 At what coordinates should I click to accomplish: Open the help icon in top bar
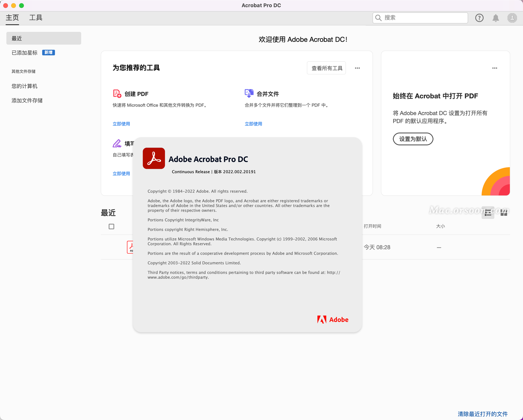[479, 18]
